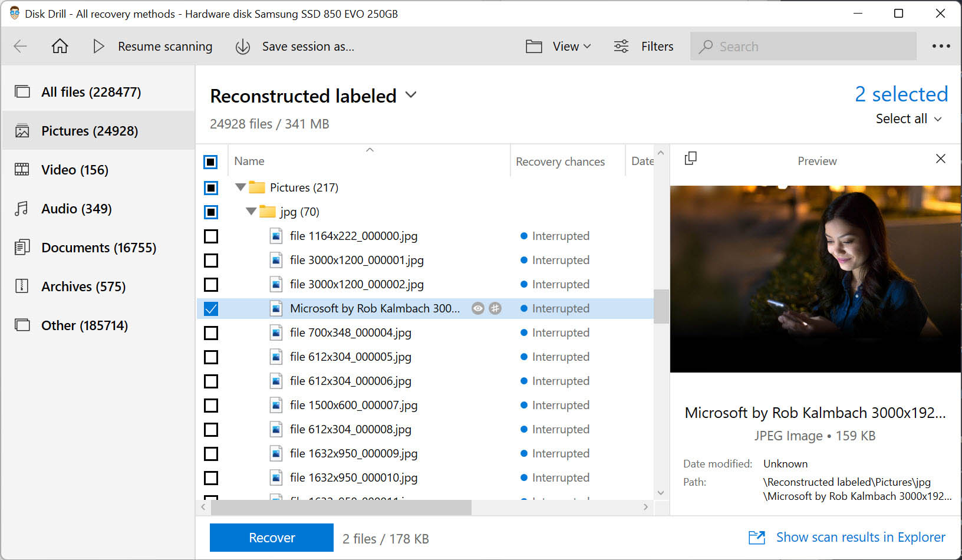Uncheck Microsoft by Rob Kalmbach file checkbox
The width and height of the screenshot is (962, 560).
pyautogui.click(x=210, y=308)
